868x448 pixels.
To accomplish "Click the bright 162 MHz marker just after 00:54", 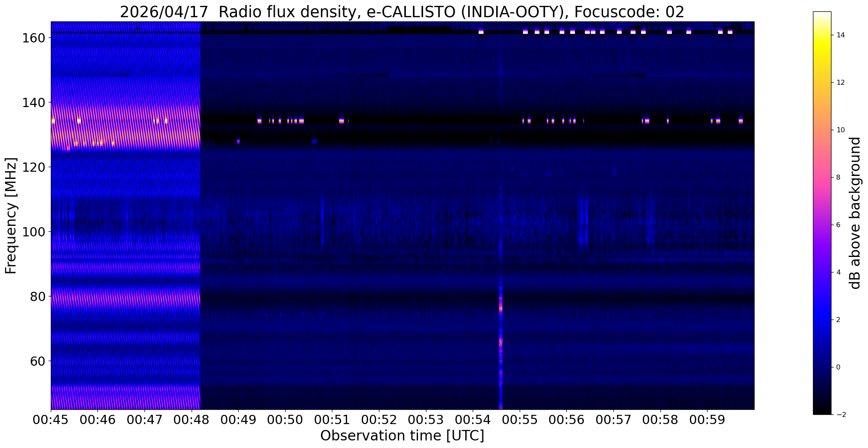I will pos(481,32).
